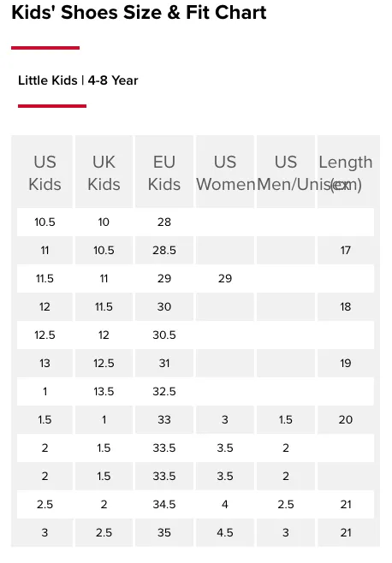Click the Length (cm) column header

pyautogui.click(x=346, y=173)
